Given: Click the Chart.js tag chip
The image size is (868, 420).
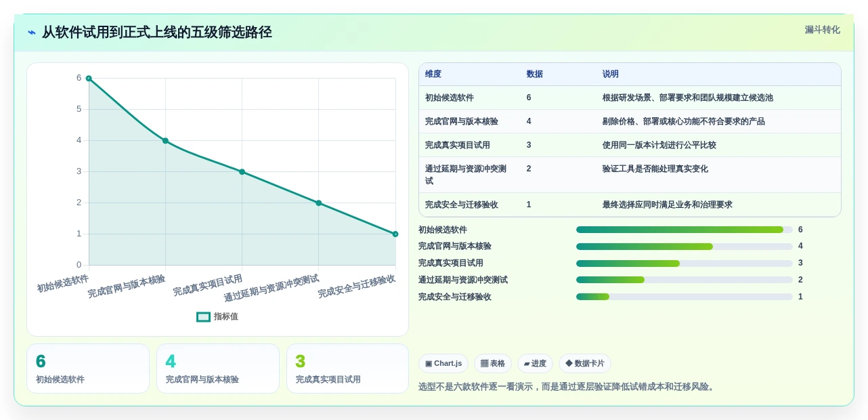Looking at the screenshot, I should (443, 364).
